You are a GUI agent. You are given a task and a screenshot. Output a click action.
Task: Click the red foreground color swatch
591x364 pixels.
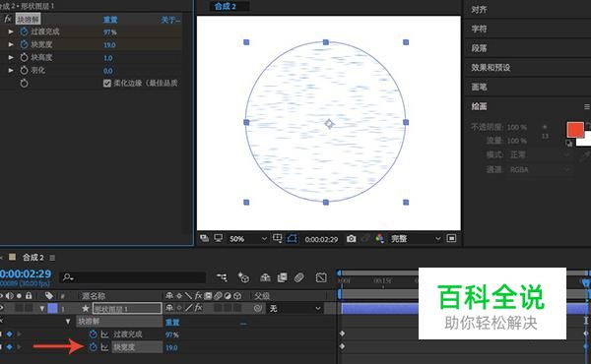click(x=575, y=130)
